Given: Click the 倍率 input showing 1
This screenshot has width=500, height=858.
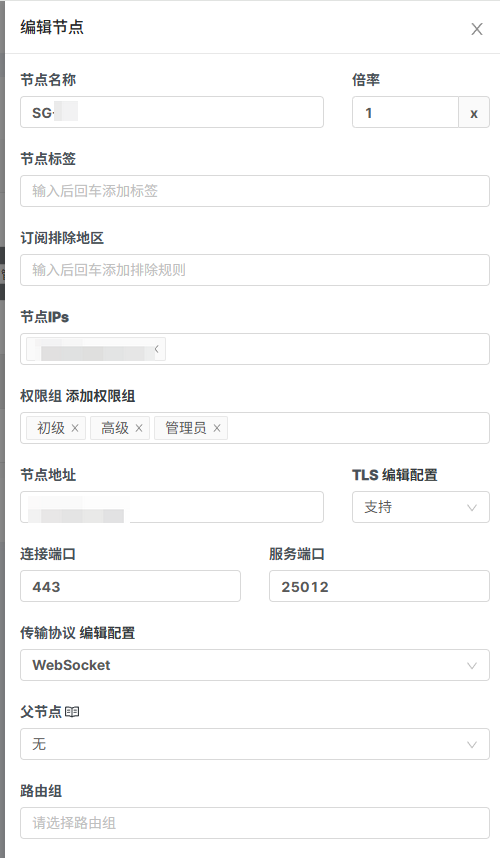Looking at the screenshot, I should tap(405, 112).
